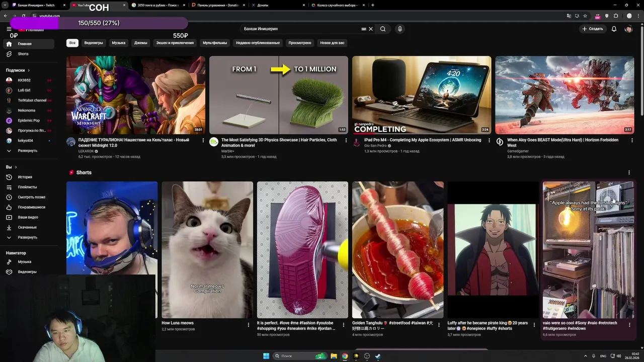Open История in sidebar
Image resolution: width=644 pixels, height=362 pixels.
tap(29, 177)
